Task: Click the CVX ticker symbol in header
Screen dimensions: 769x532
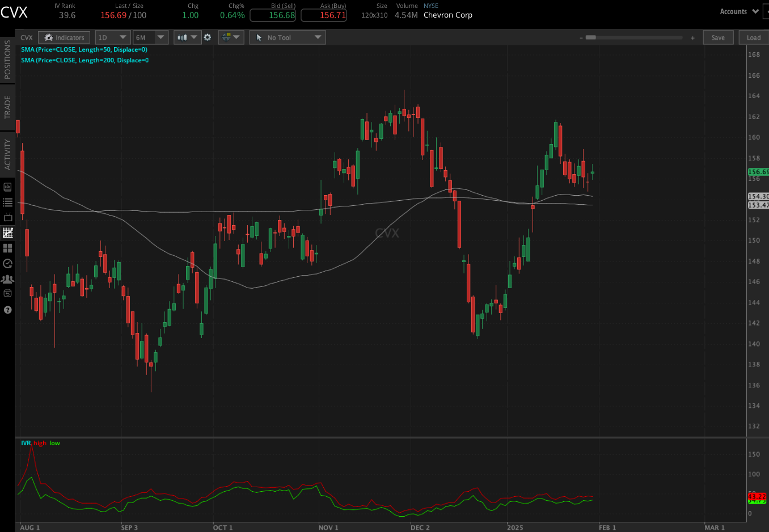Action: click(14, 12)
